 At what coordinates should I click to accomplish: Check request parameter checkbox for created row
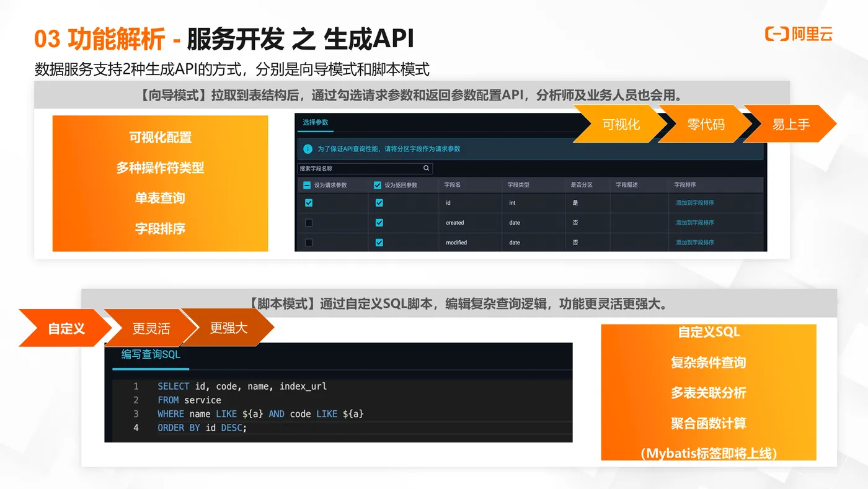tap(309, 223)
